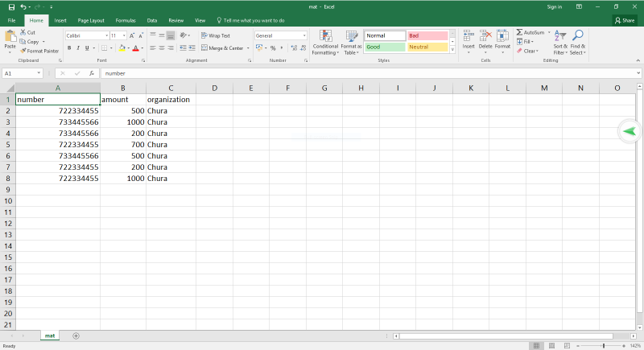Open the Conditional Formatting icon
The height and width of the screenshot is (350, 644).
326,36
